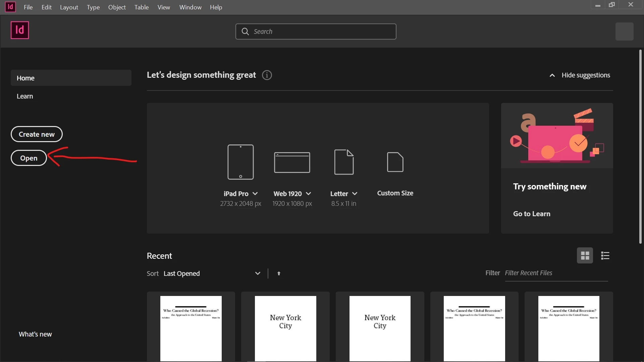This screenshot has width=644, height=362.
Task: Click the vertical scrollbar on the right
Action: pyautogui.click(x=640, y=147)
